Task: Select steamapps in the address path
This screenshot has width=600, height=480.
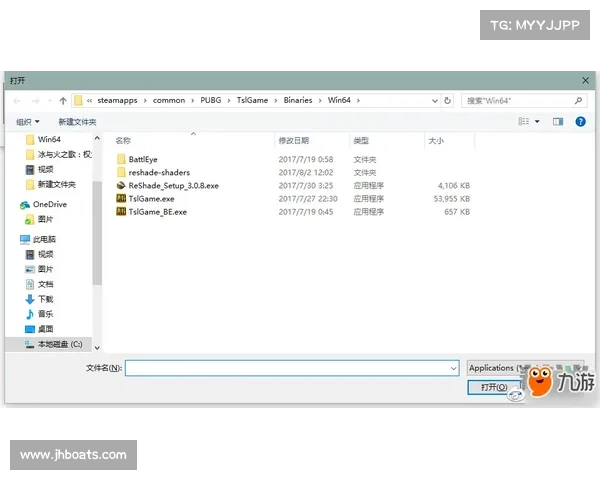Action: point(117,100)
